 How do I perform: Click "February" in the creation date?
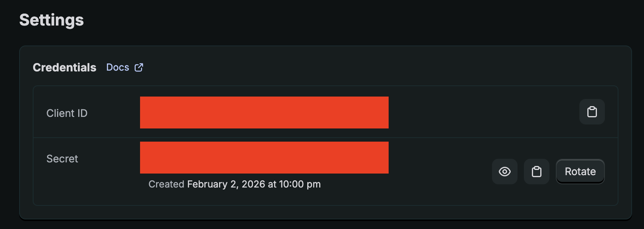tap(207, 184)
